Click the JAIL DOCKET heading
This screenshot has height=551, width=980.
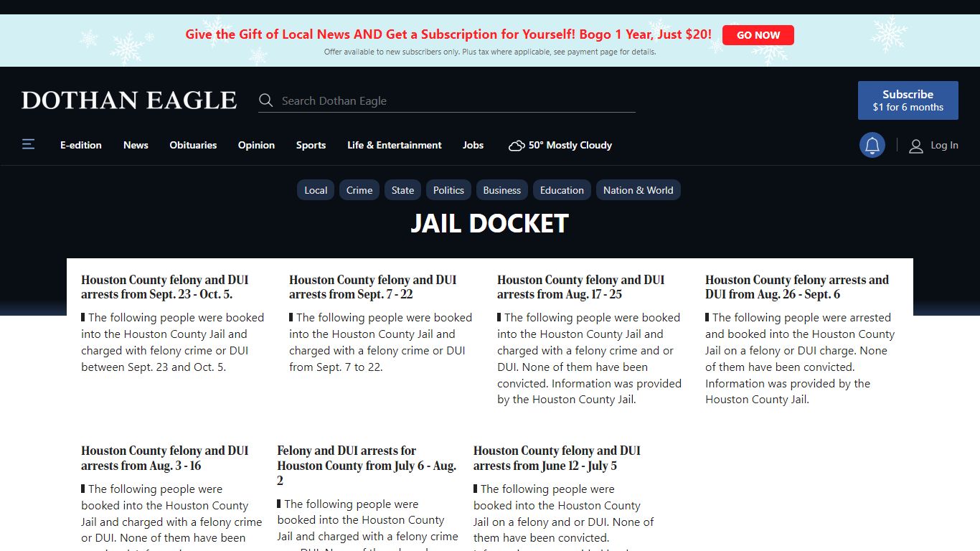click(x=490, y=224)
